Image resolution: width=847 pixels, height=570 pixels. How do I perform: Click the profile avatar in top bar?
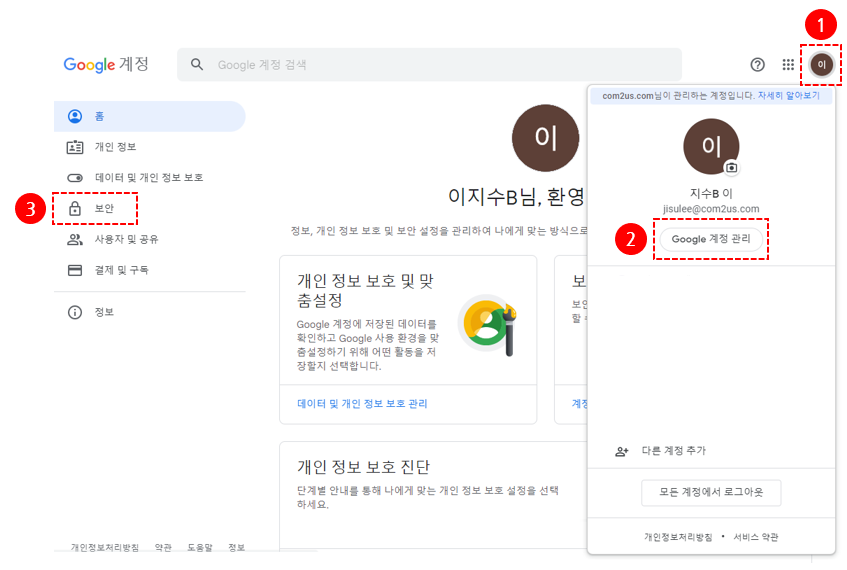click(821, 65)
